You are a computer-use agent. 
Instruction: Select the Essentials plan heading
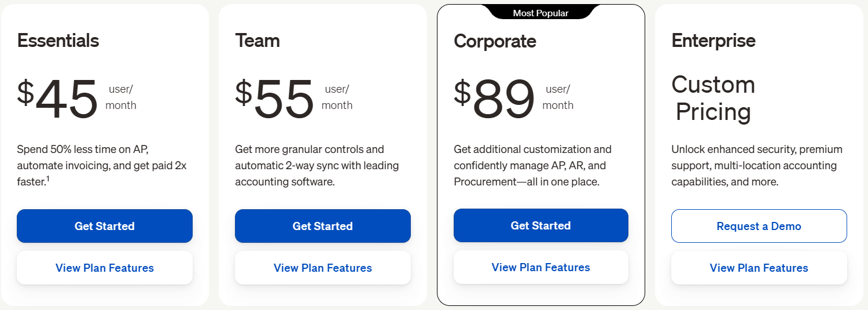58,41
